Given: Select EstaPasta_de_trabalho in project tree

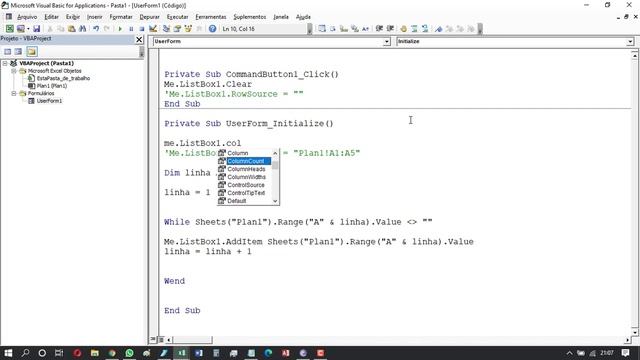Looking at the screenshot, I should tap(63, 78).
